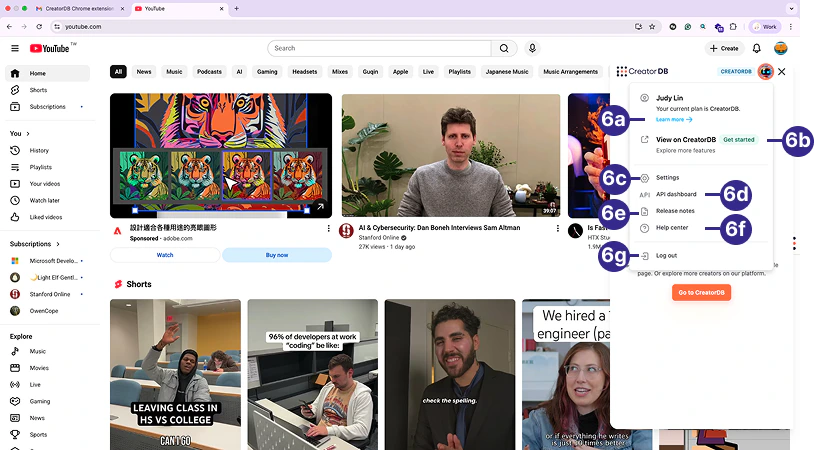Start voice search with the microphone icon
The image size is (814, 450).
tap(532, 48)
